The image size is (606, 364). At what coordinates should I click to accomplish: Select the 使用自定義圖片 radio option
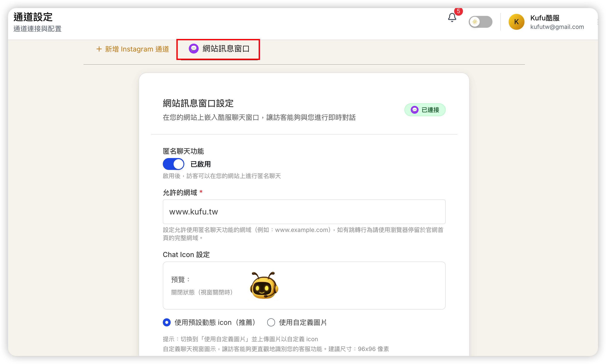tap(271, 322)
